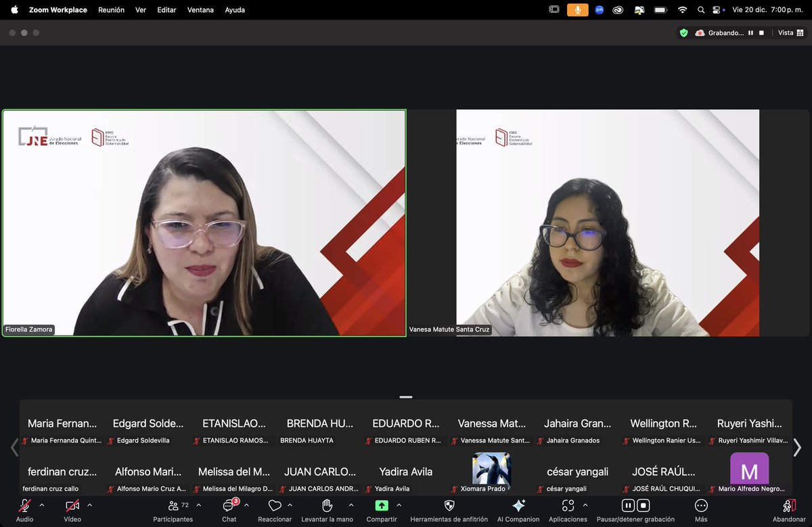Click the battery status icon
Screen dimensions: 812x527
tap(661, 9)
